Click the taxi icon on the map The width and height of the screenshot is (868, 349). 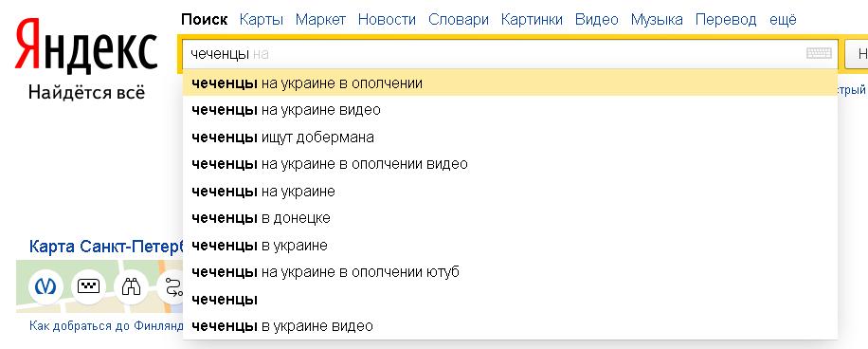tap(88, 286)
